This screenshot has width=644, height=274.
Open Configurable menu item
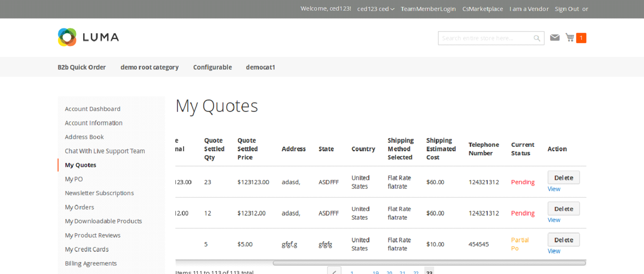(212, 67)
